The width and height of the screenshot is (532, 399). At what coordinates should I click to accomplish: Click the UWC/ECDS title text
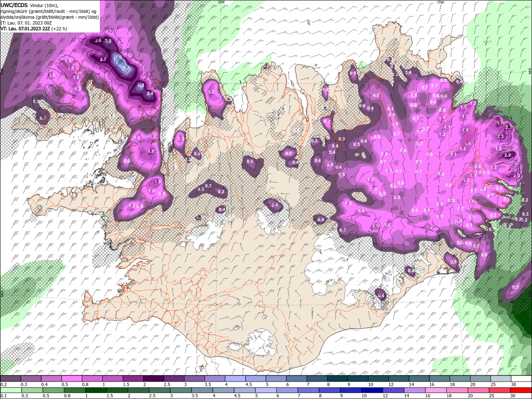pyautogui.click(x=14, y=5)
